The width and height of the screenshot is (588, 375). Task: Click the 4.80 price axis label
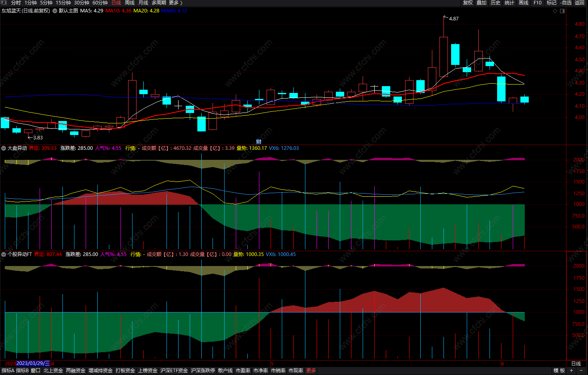579,24
